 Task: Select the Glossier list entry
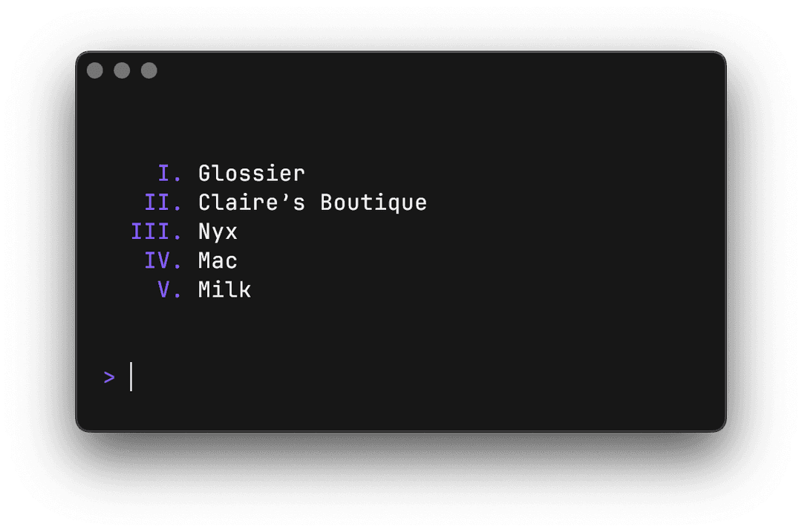pyautogui.click(x=252, y=174)
